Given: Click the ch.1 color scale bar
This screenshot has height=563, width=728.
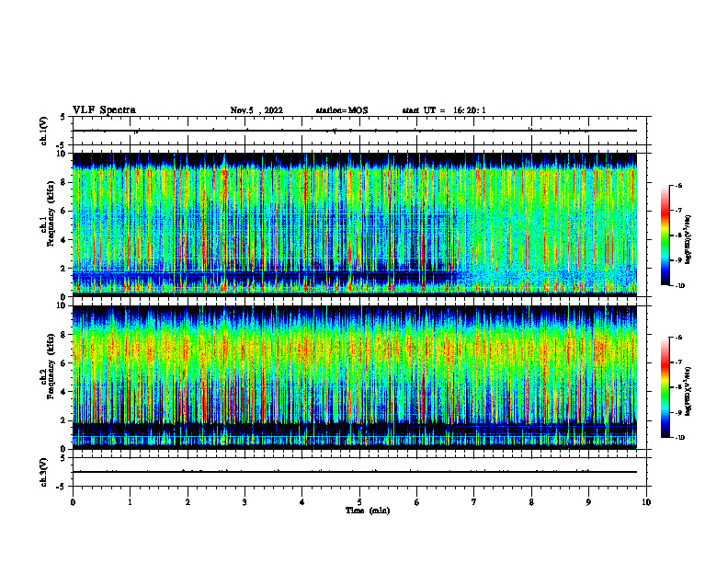Looking at the screenshot, I should 665,236.
